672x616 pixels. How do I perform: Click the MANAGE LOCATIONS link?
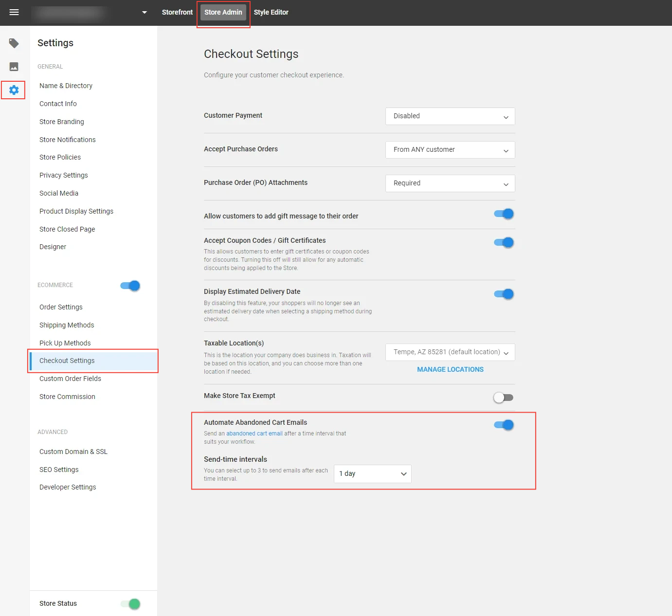[450, 369]
